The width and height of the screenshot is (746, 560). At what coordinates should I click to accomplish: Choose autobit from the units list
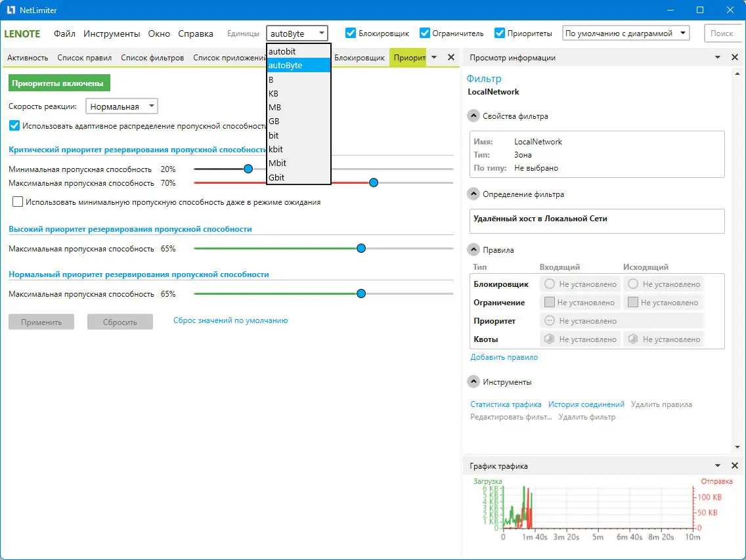pos(299,51)
